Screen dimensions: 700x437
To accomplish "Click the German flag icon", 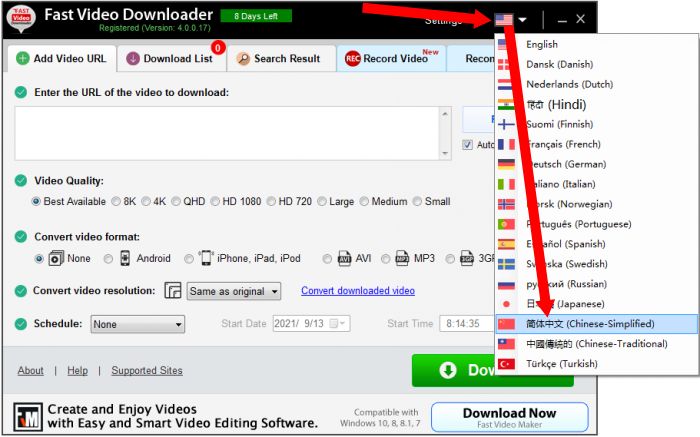I will click(x=506, y=164).
